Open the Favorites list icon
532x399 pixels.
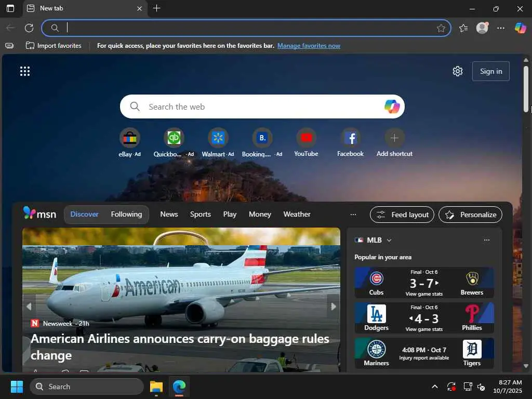click(463, 28)
